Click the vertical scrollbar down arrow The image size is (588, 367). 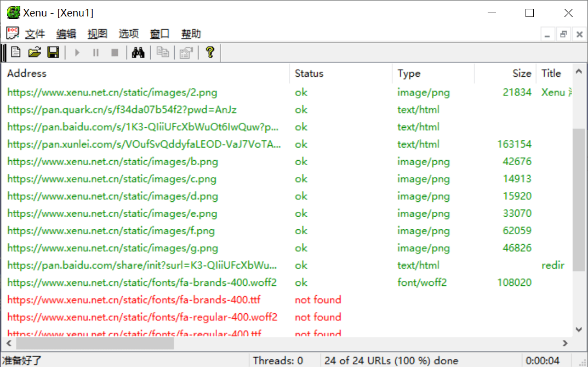(x=579, y=330)
